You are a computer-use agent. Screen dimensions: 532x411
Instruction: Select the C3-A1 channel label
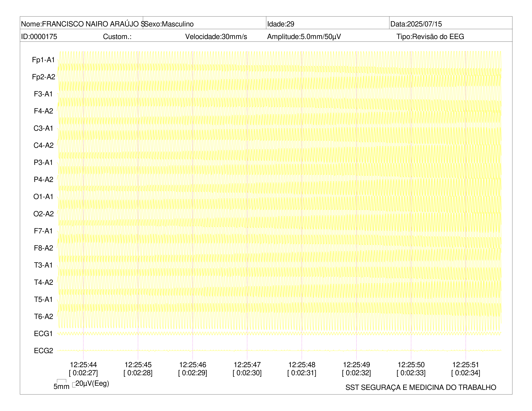[x=43, y=128]
